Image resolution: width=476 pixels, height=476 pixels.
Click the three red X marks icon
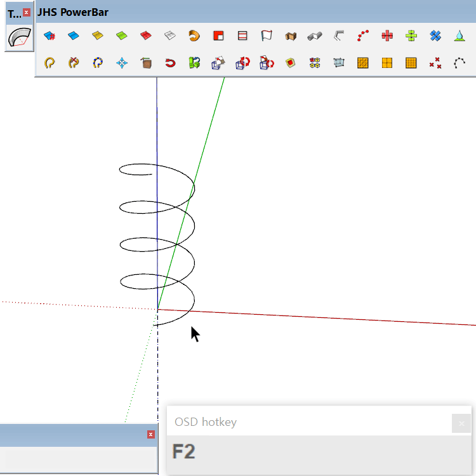[x=435, y=63]
